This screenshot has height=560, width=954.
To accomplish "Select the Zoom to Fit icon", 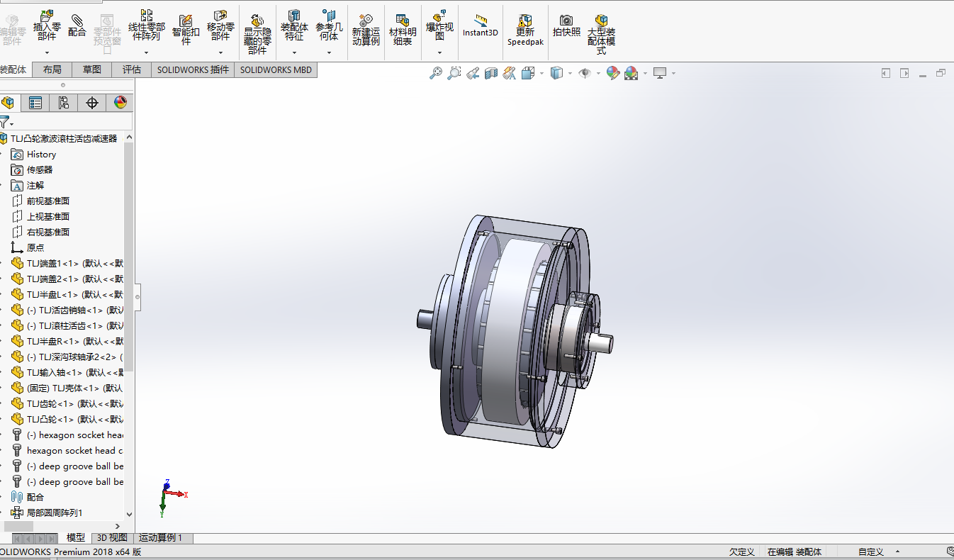I will [x=436, y=73].
